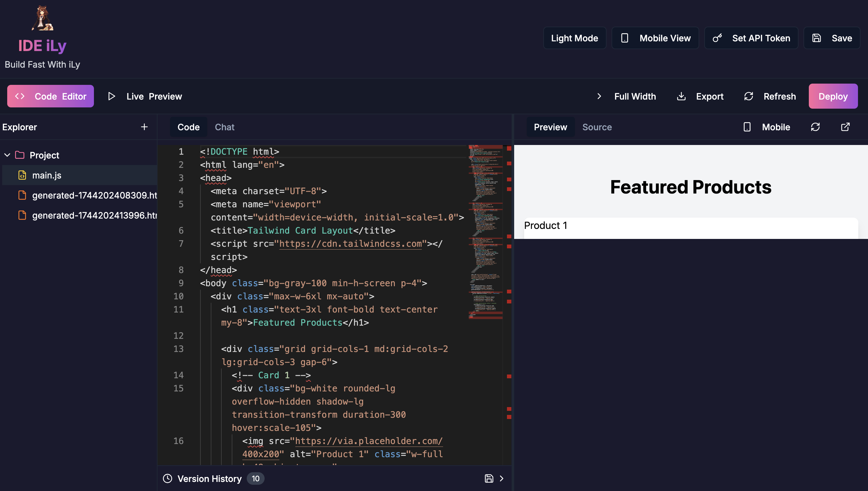Viewport: 868px width, 491px height.
Task: Toggle Light Mode theme
Action: tap(574, 38)
